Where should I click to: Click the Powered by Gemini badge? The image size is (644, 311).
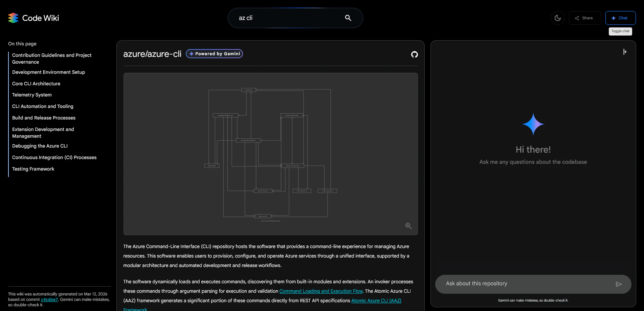pyautogui.click(x=214, y=54)
